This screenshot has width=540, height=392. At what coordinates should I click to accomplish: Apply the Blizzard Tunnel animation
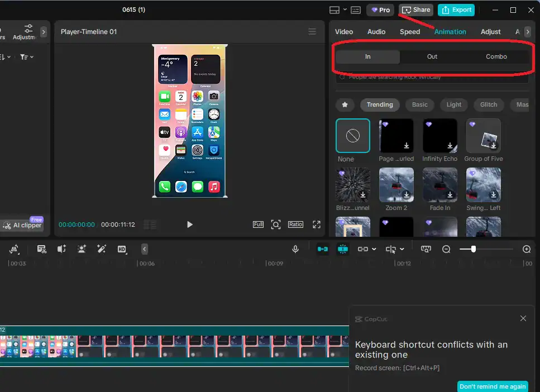point(353,185)
